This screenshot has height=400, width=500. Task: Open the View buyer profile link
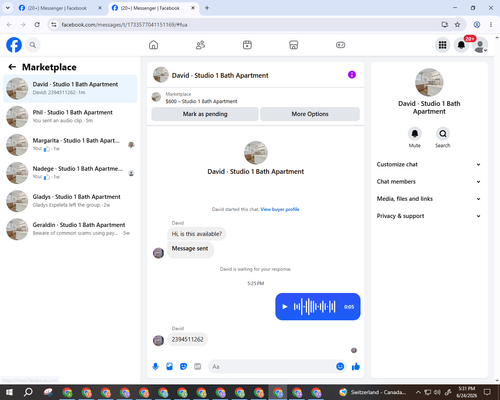coord(280,209)
